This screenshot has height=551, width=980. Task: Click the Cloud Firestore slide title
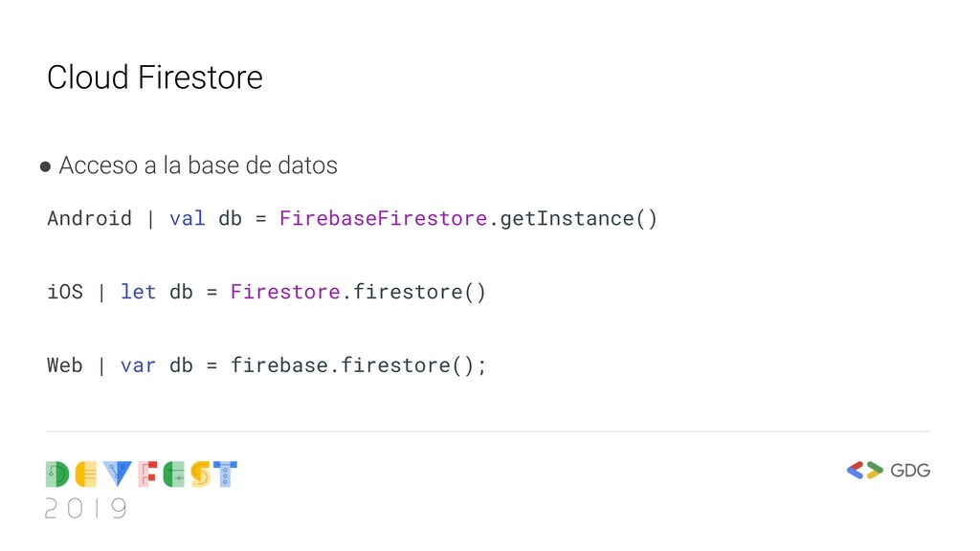tap(154, 77)
